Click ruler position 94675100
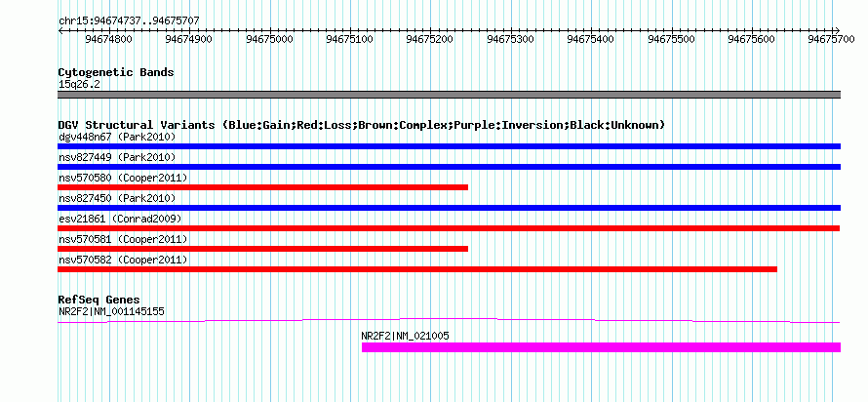Viewport: 868px width, 402px height. coord(350,39)
